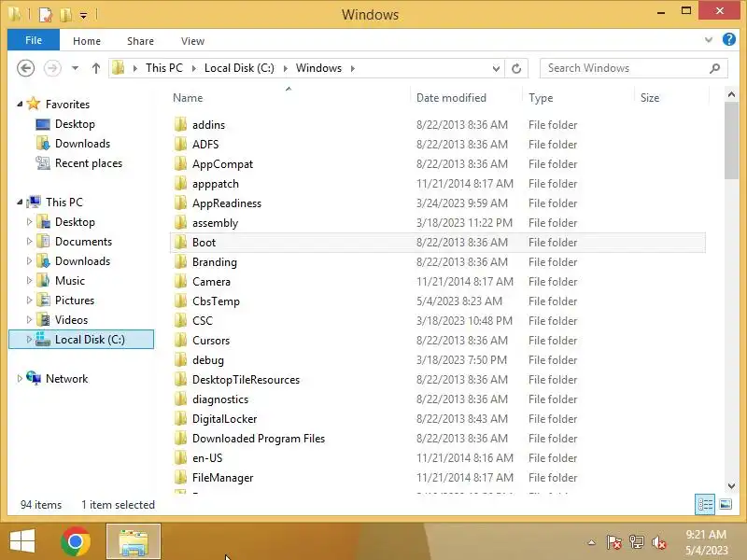Select the AppReadiness folder icon
This screenshot has height=560, width=747.
click(180, 203)
